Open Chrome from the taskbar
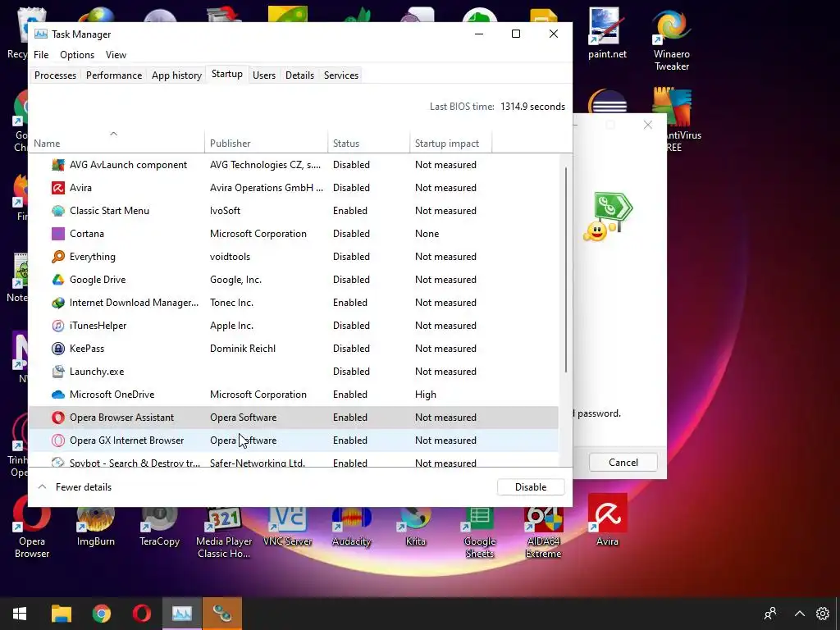The height and width of the screenshot is (630, 840). pos(101,614)
